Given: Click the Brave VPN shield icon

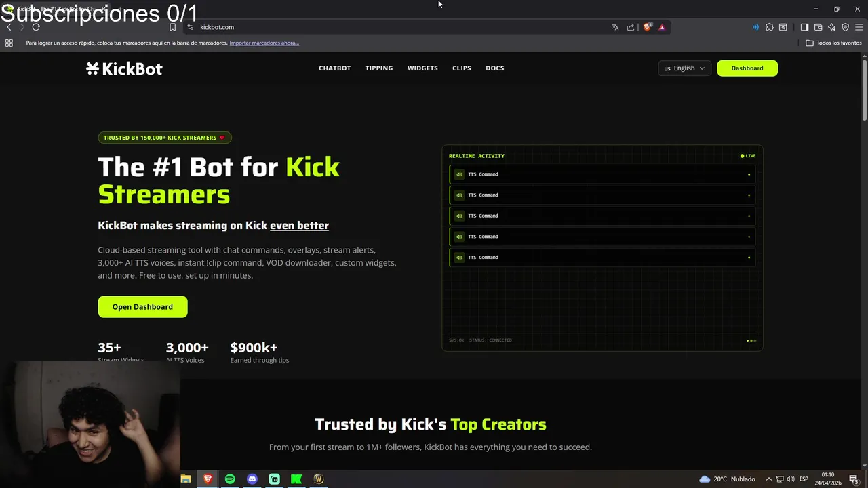Looking at the screenshot, I should (845, 27).
